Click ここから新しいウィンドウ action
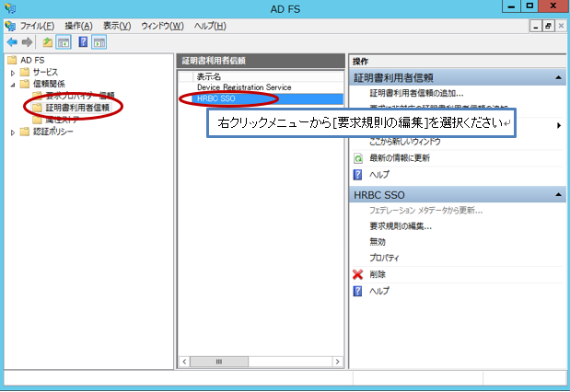 tap(405, 142)
